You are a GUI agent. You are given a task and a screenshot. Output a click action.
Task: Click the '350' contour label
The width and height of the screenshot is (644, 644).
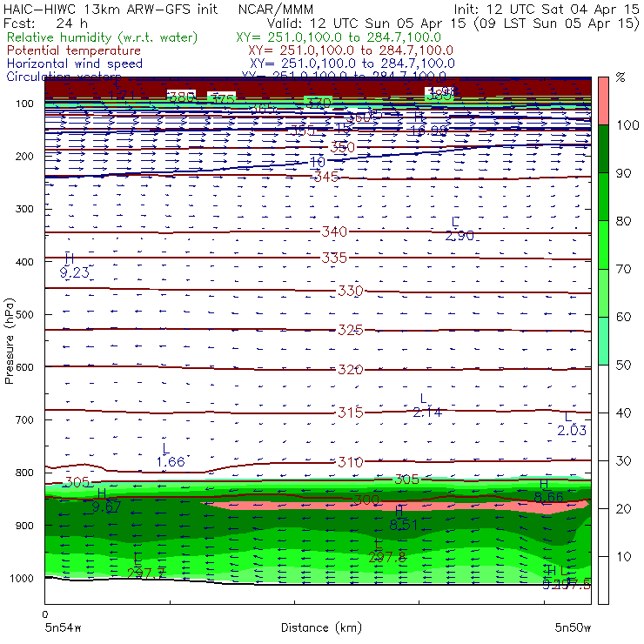click(342, 147)
